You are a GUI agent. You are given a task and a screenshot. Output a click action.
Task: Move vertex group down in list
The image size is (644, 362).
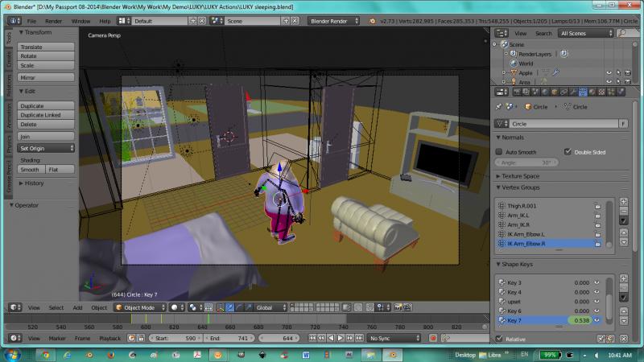click(x=623, y=243)
